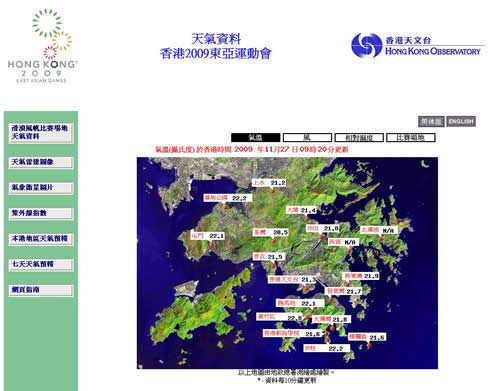
Task: Click the orange marker dot below 荃灣
Action: (x=274, y=241)
